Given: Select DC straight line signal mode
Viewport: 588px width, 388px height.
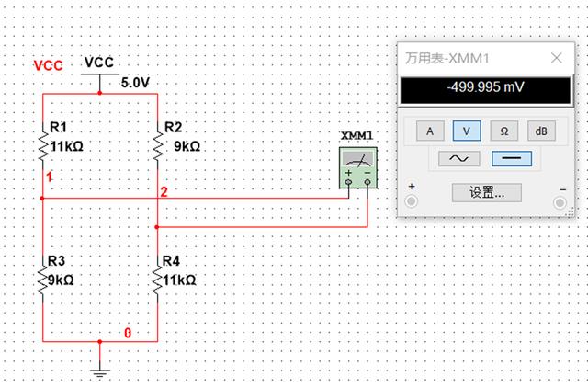Looking at the screenshot, I should [512, 158].
